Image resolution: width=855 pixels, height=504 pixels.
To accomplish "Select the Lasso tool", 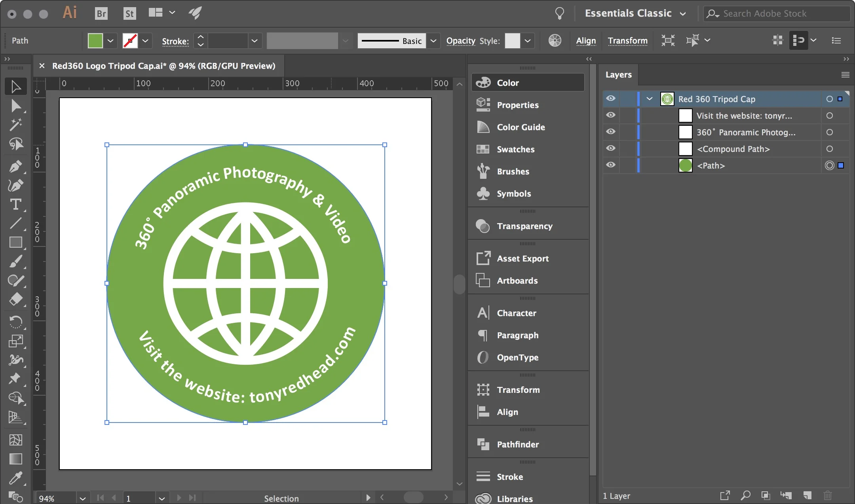I will [16, 144].
